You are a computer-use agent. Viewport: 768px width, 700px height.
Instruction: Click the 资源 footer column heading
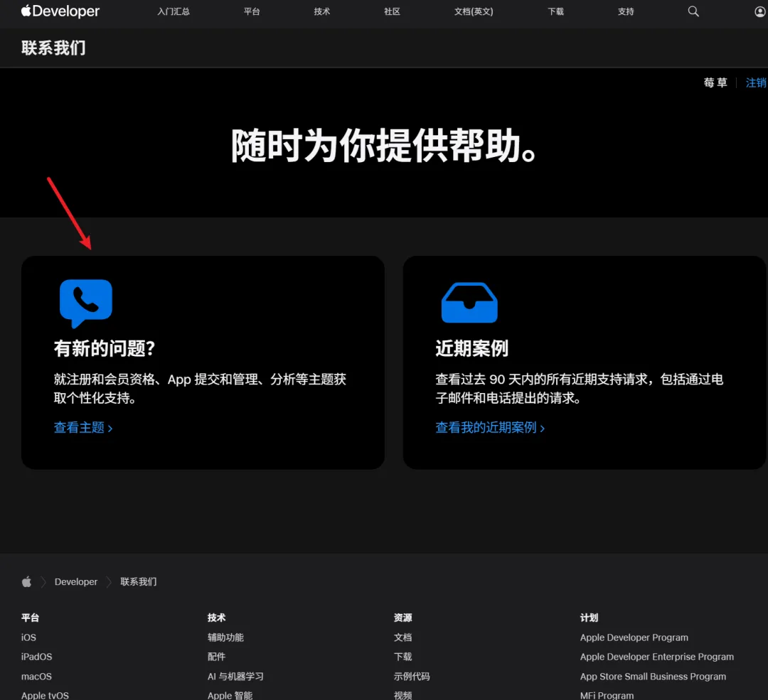403,618
